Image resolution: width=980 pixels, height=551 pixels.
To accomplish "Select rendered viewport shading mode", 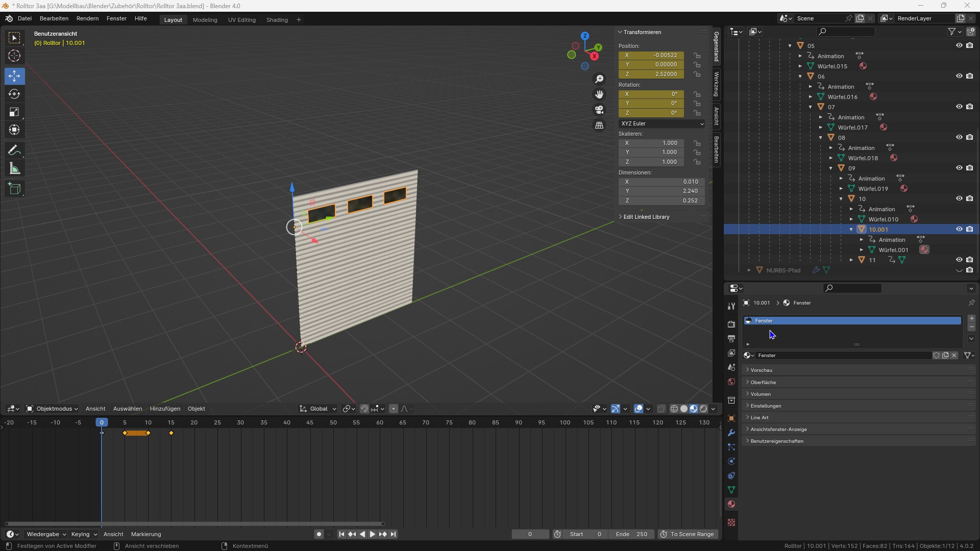I will (x=703, y=409).
